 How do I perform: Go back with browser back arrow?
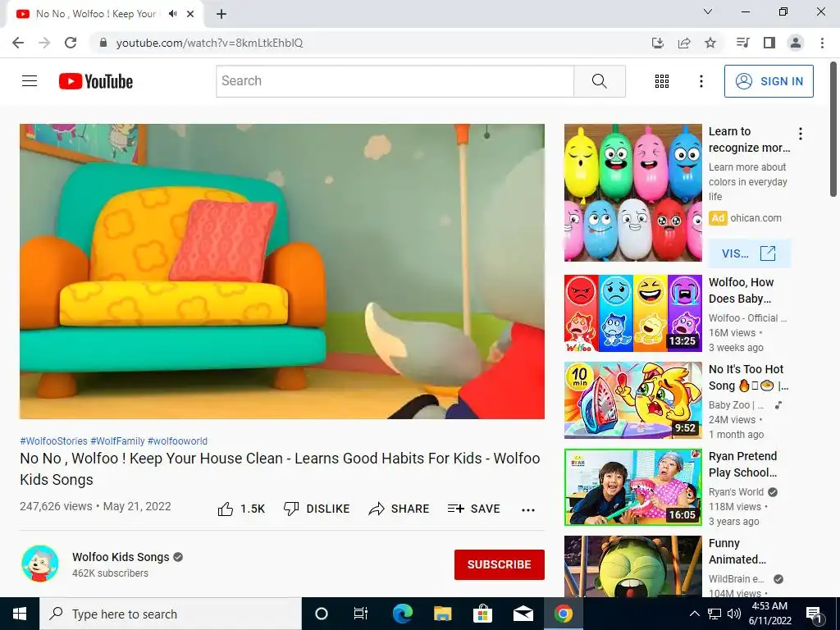pyautogui.click(x=18, y=43)
